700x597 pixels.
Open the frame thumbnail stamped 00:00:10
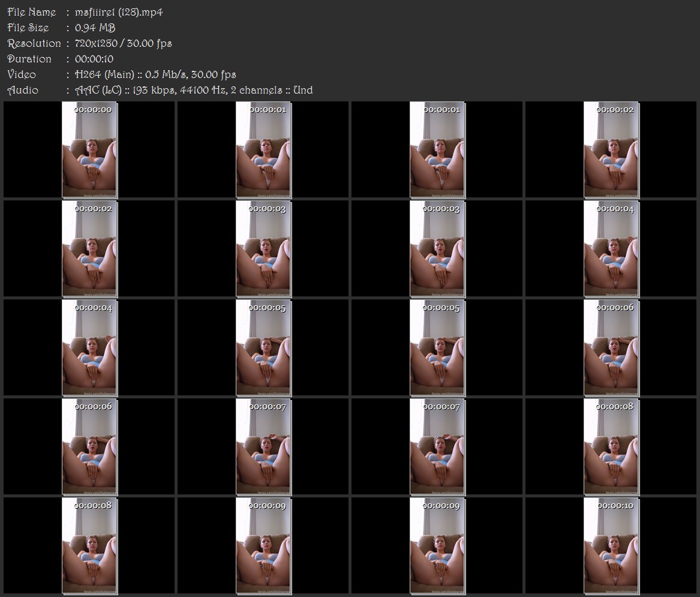click(x=611, y=545)
